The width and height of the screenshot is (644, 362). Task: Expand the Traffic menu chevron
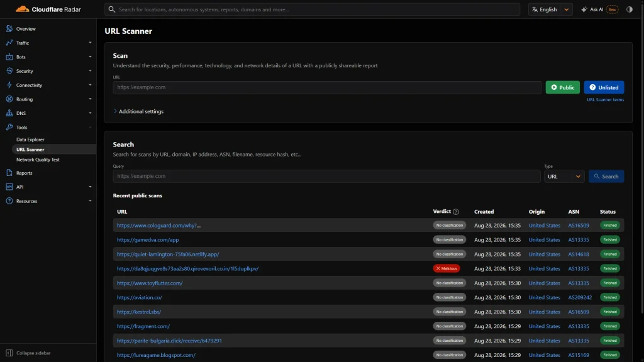tap(90, 43)
